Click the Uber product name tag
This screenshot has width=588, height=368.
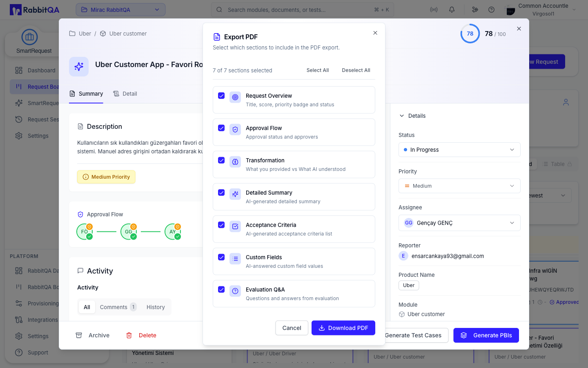(409, 285)
